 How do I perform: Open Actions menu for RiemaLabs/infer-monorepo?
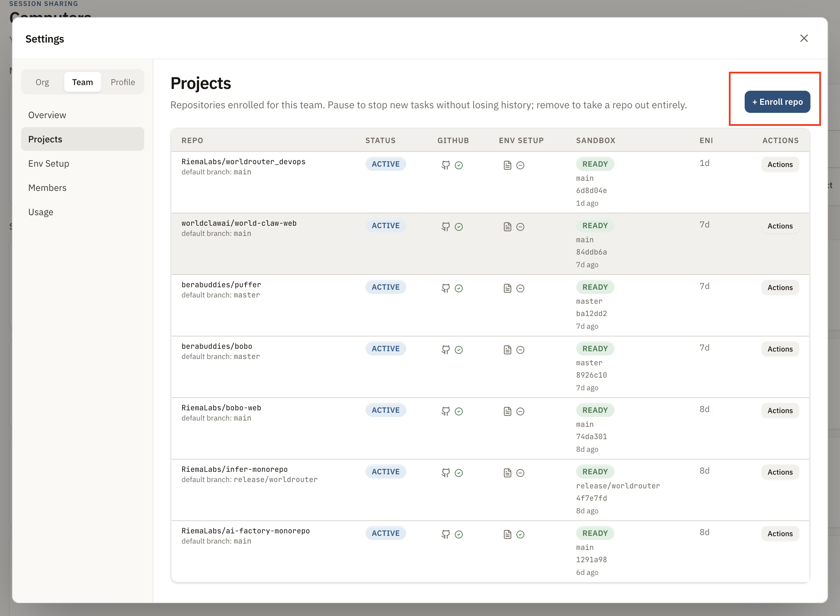pos(780,472)
